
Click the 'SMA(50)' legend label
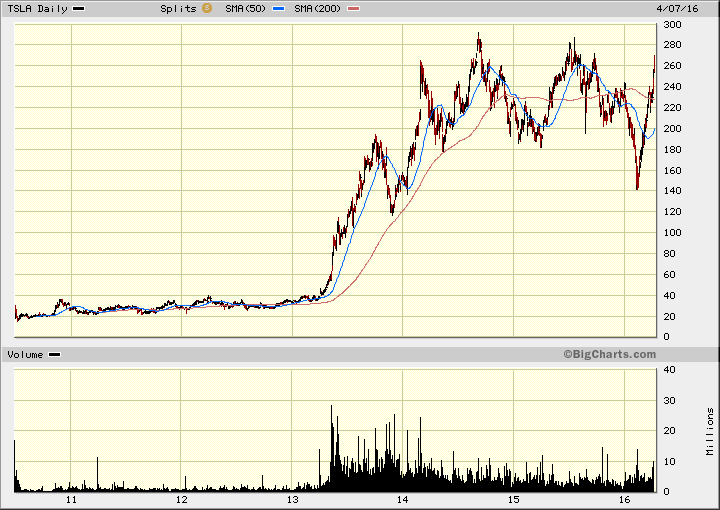[x=245, y=8]
